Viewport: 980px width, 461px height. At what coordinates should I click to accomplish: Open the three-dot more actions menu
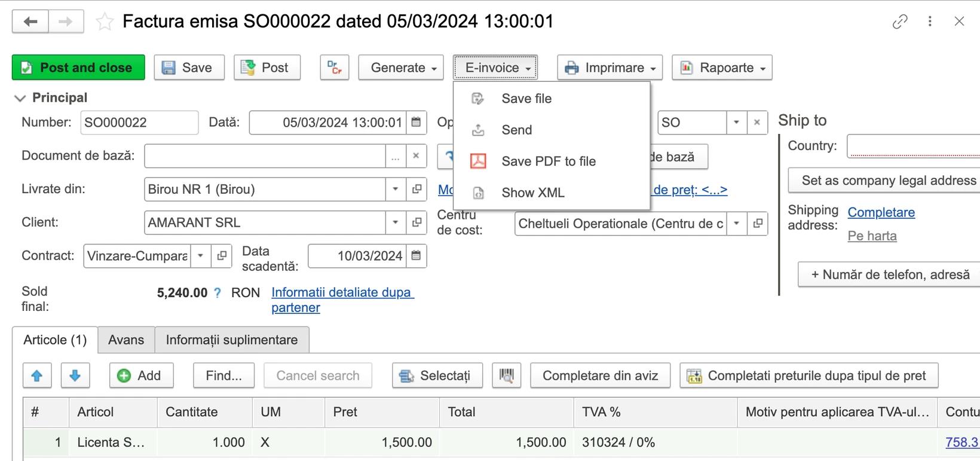[930, 22]
